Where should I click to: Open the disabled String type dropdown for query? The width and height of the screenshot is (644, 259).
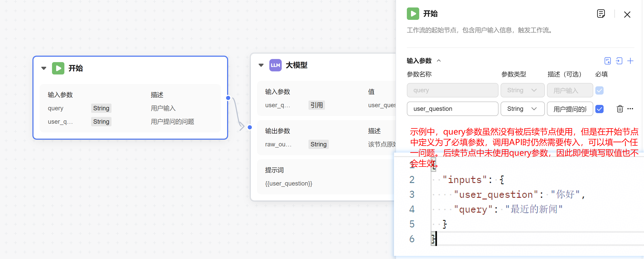(522, 90)
